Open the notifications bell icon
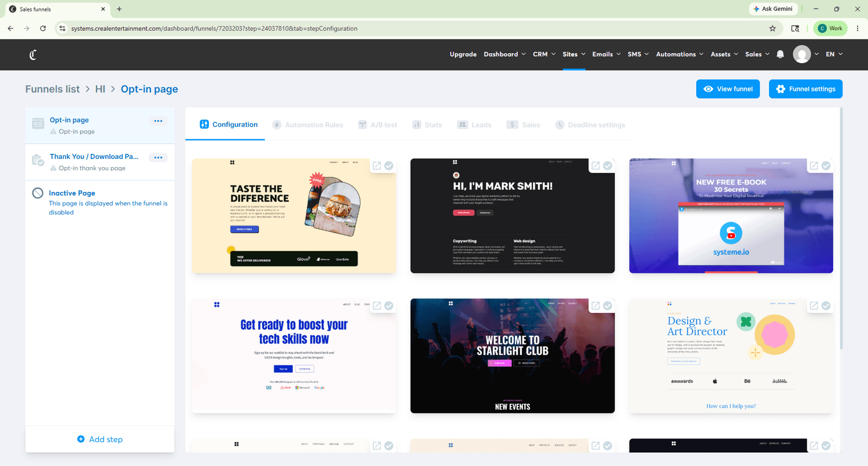Screen dimensions: 868x466 [780, 54]
